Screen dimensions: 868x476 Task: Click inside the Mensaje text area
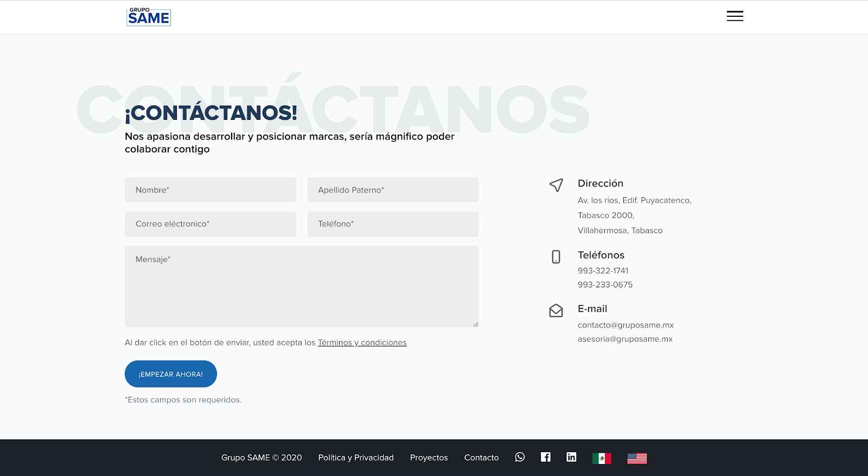[302, 286]
